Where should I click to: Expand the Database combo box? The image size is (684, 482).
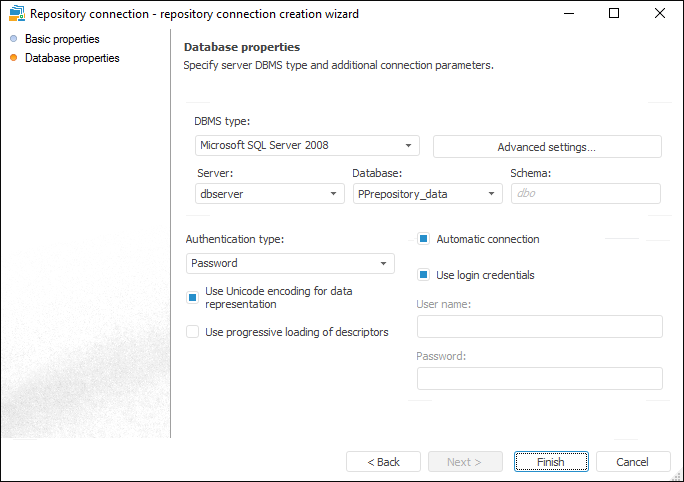tap(492, 195)
